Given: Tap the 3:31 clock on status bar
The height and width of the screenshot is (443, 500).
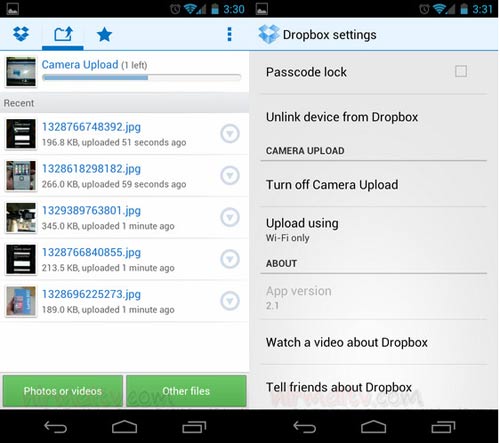Looking at the screenshot, I should point(482,9).
